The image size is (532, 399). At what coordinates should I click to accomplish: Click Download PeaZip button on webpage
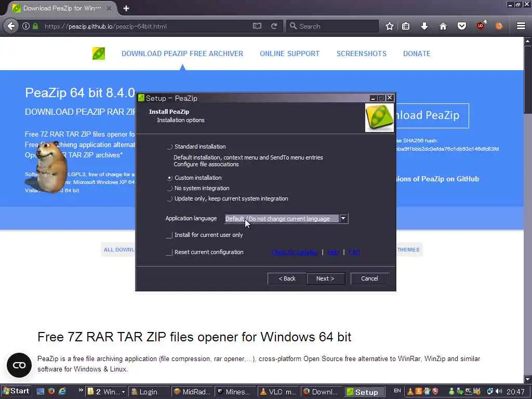[432, 115]
